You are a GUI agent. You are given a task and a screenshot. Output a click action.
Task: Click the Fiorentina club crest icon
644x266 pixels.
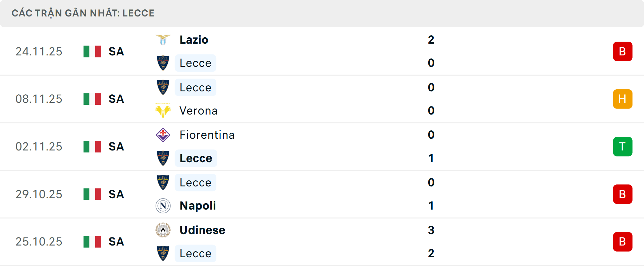(163, 135)
